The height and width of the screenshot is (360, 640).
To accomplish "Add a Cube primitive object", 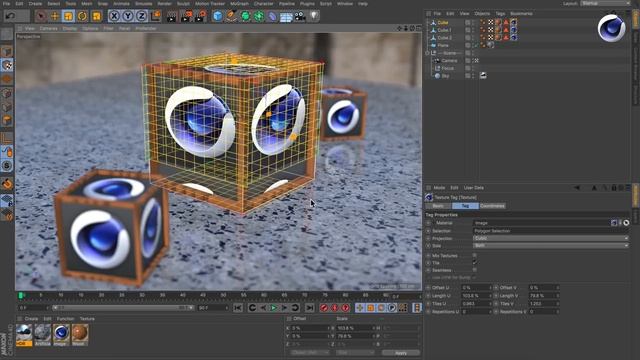I will pyautogui.click(x=218, y=16).
